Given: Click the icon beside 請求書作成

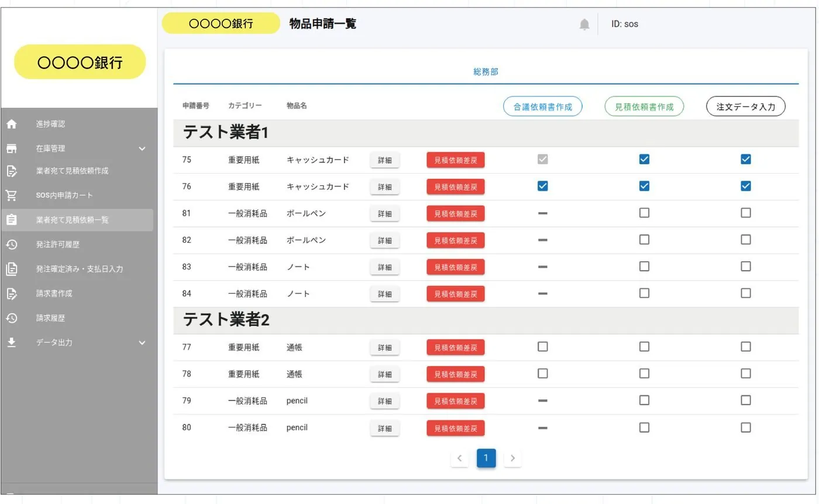Looking at the screenshot, I should coord(12,294).
